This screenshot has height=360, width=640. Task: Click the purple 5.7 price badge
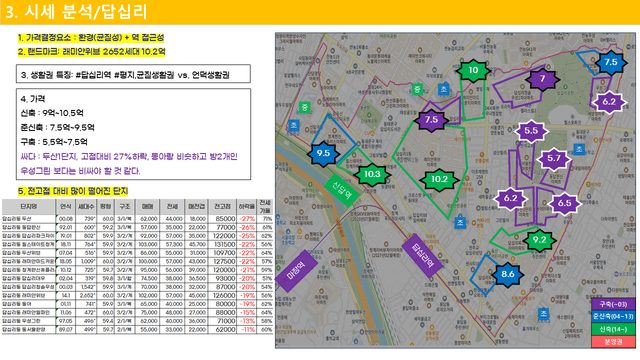click(x=554, y=158)
